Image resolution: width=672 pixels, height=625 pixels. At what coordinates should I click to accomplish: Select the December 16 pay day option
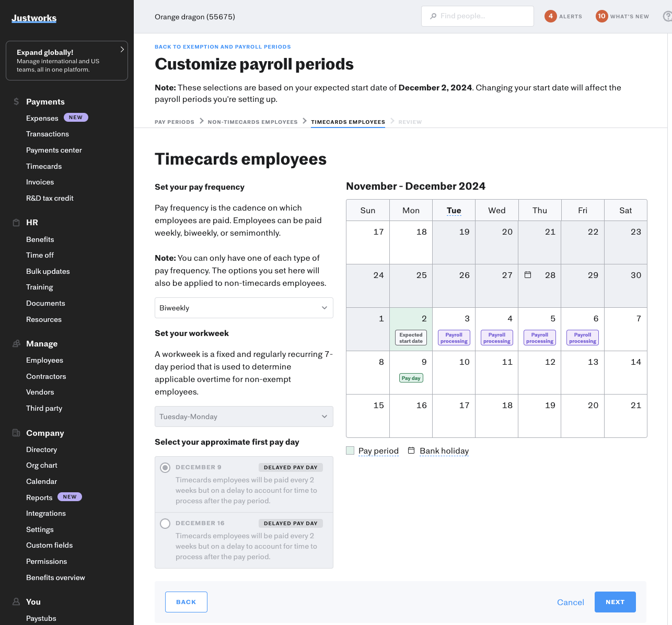point(165,523)
